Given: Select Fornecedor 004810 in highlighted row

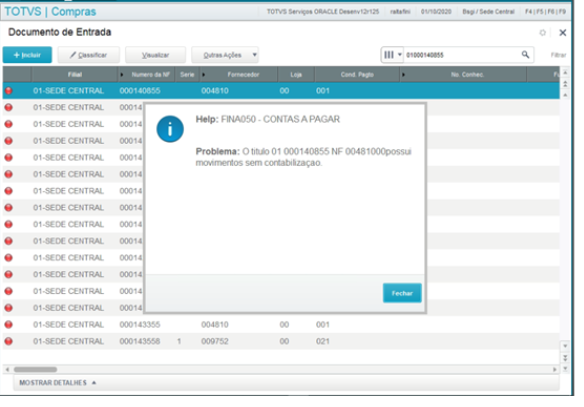Looking at the screenshot, I should pyautogui.click(x=215, y=91).
